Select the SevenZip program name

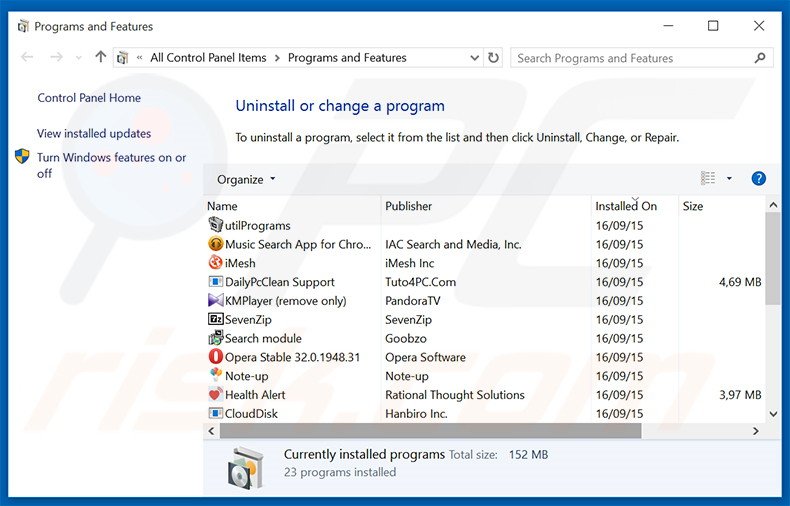pos(248,320)
